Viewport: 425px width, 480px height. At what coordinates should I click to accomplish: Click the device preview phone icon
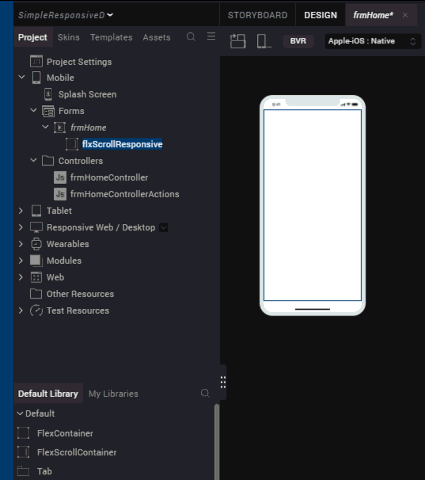tap(263, 41)
